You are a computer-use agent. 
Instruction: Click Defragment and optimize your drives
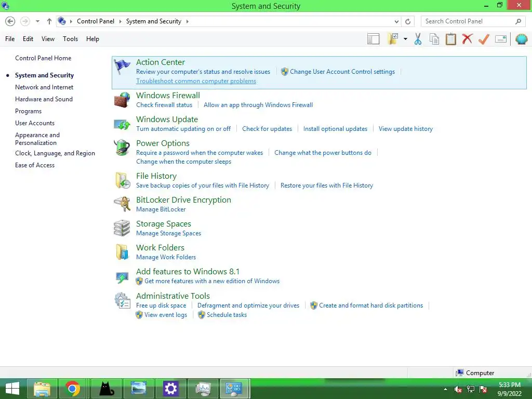coord(248,305)
